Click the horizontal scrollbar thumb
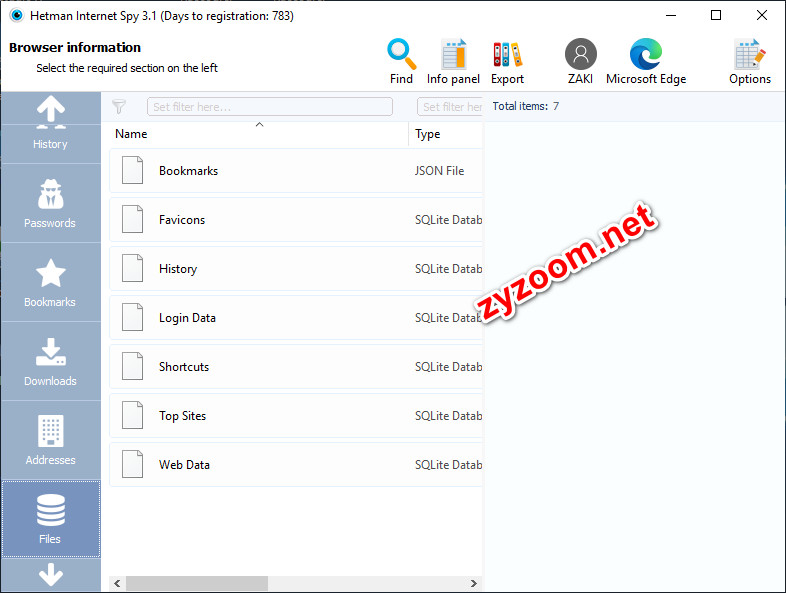 pos(197,583)
